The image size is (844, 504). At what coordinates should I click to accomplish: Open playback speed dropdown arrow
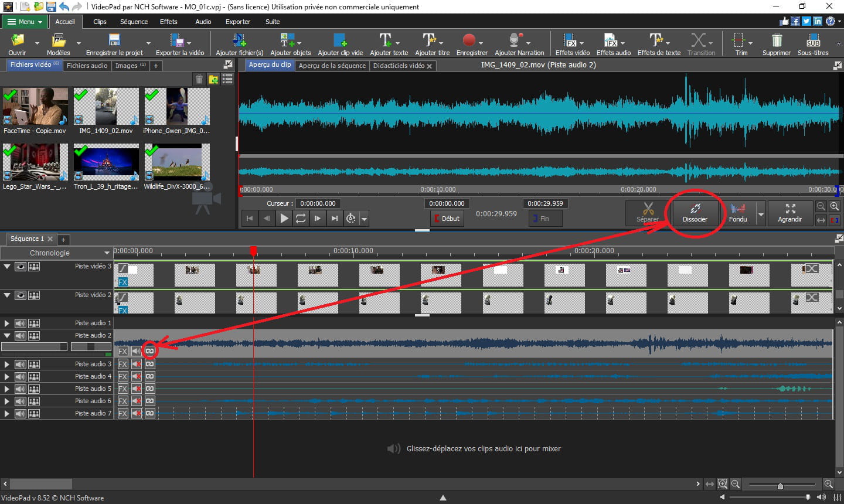(364, 219)
